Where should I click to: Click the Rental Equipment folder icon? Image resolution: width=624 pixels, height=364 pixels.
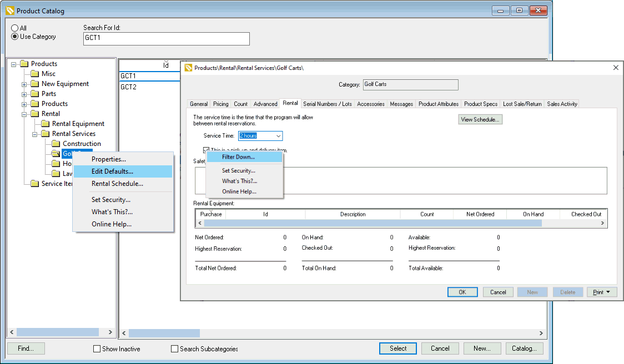[x=45, y=124]
